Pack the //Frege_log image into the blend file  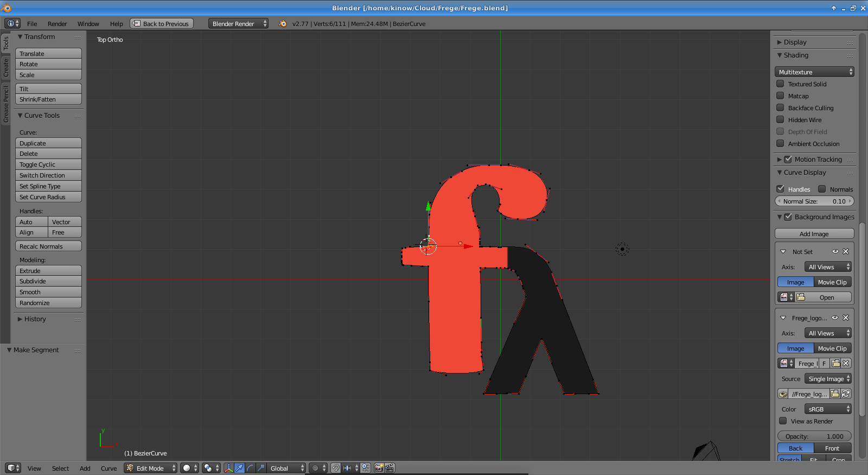[x=783, y=394]
